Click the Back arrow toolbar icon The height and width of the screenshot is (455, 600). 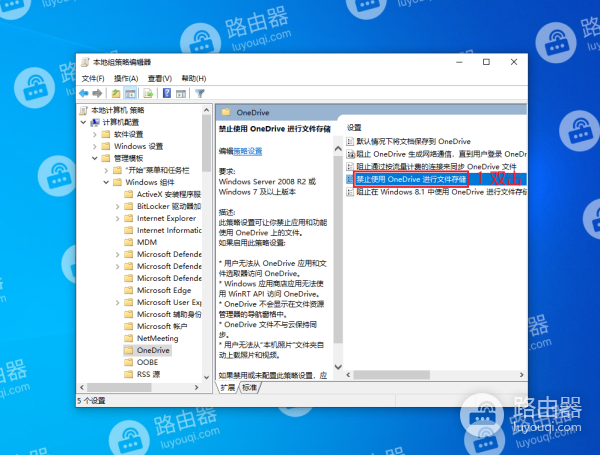pos(84,93)
